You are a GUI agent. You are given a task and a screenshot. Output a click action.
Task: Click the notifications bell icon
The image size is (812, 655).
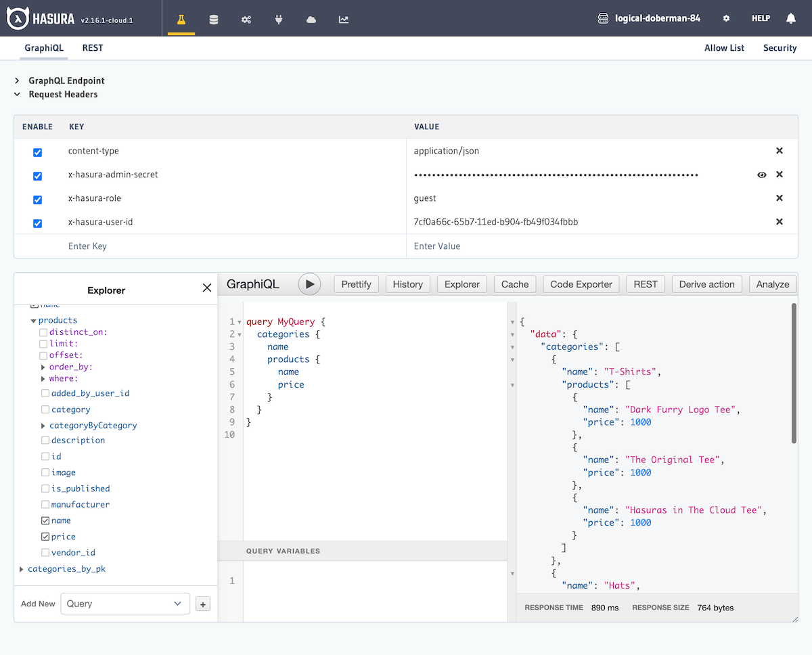pyautogui.click(x=791, y=19)
